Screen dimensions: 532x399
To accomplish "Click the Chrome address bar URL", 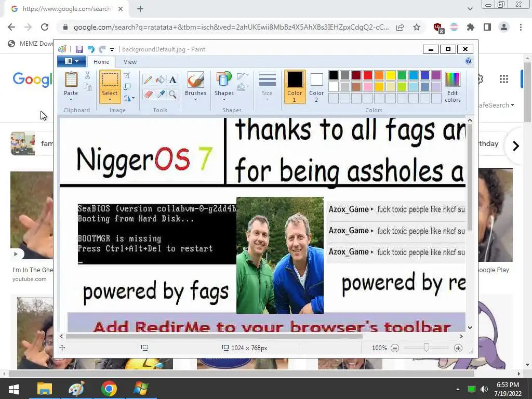I will pyautogui.click(x=231, y=27).
